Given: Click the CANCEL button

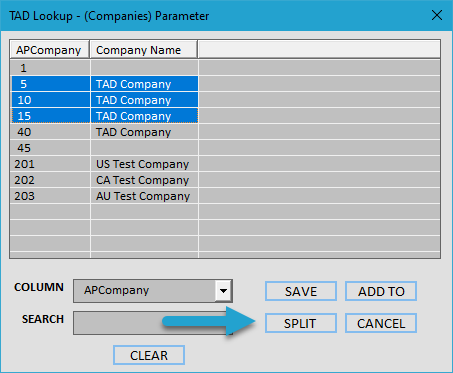Looking at the screenshot, I should coord(381,323).
